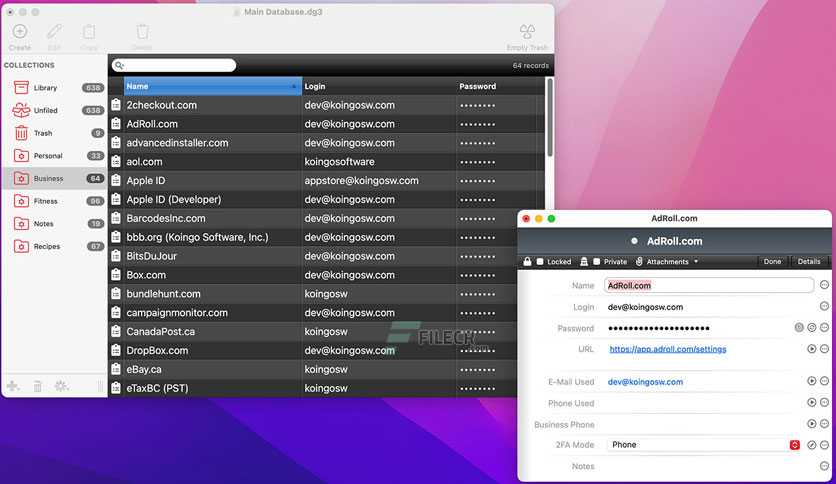
Task: Click the E-Mail Used dev@koingosw.com link
Action: 645,382
